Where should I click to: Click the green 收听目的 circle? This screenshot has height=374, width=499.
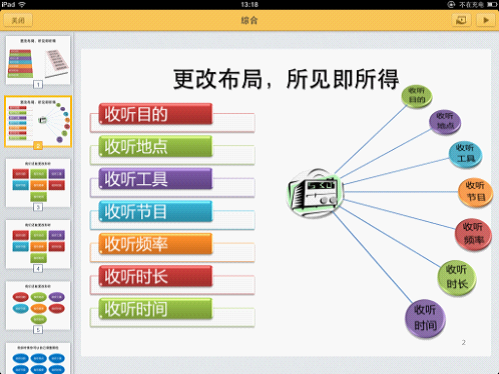pos(417,96)
